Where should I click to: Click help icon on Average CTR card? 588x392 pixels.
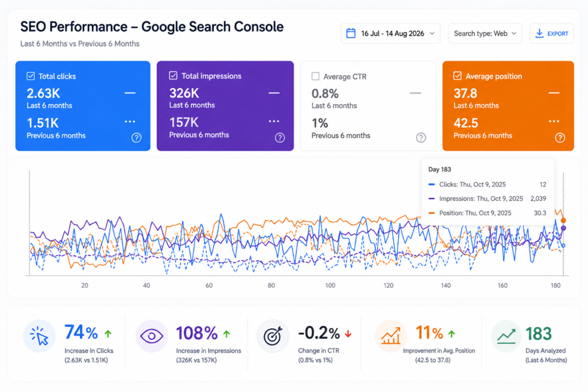421,138
